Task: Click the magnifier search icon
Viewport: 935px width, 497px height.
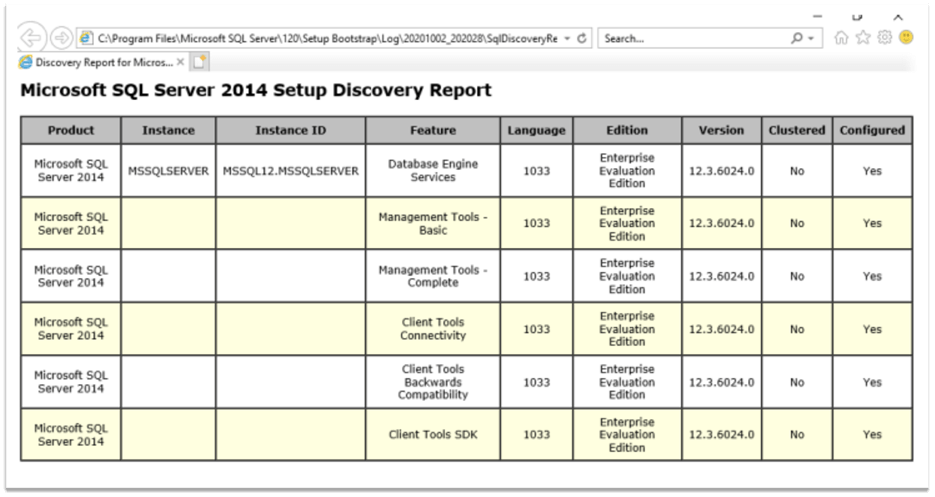Action: 797,38
